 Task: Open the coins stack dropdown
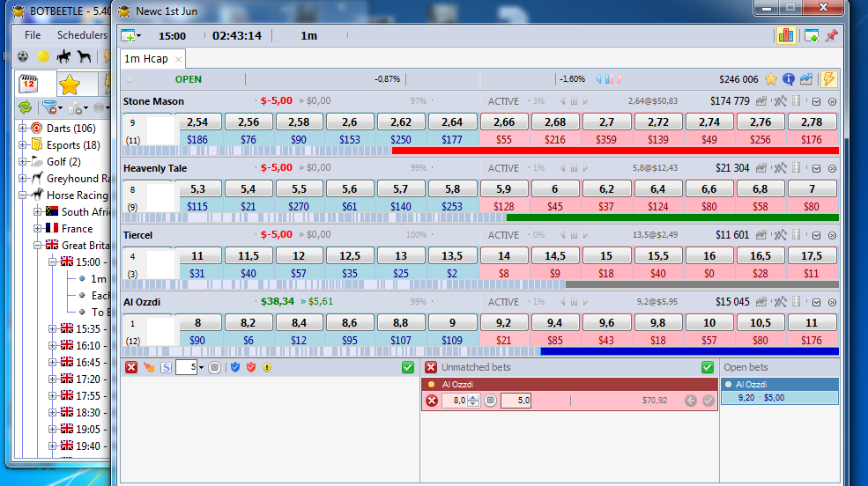click(78, 107)
